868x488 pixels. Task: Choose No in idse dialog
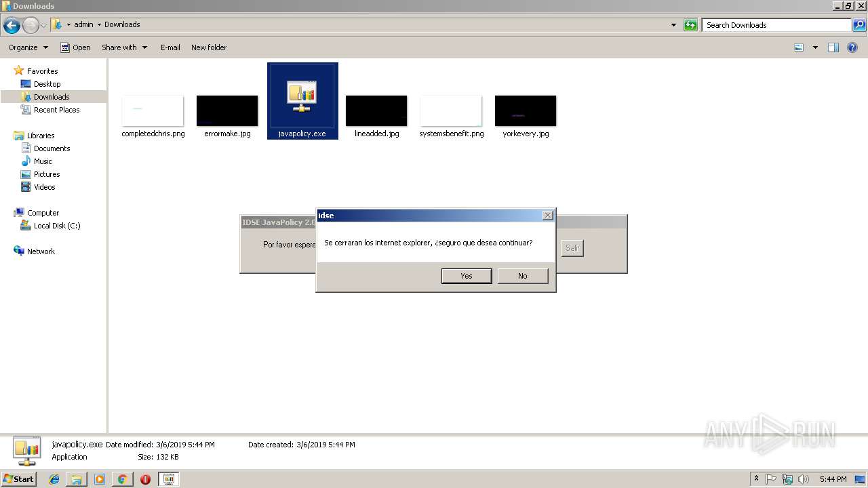523,276
